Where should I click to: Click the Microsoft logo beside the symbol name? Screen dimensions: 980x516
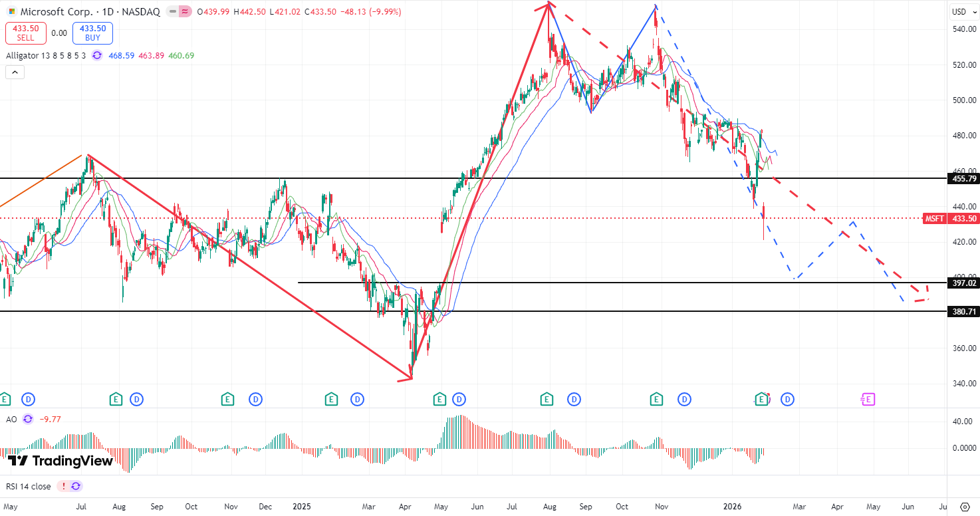tap(11, 12)
